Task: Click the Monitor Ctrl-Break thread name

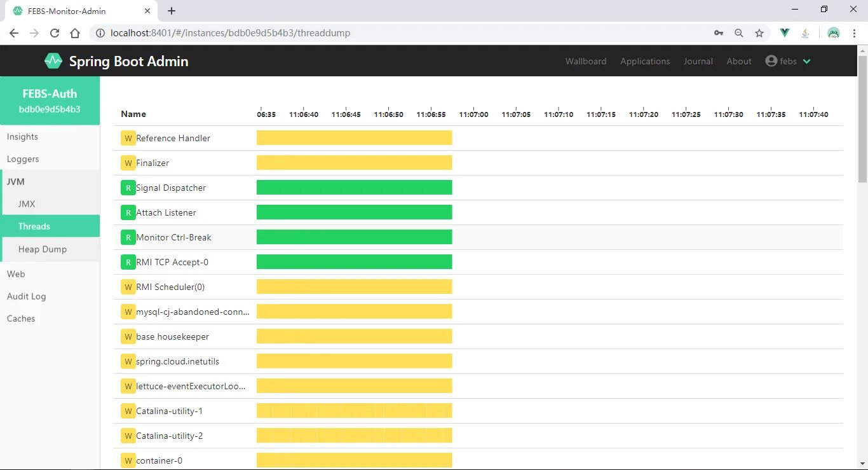Action: [173, 237]
